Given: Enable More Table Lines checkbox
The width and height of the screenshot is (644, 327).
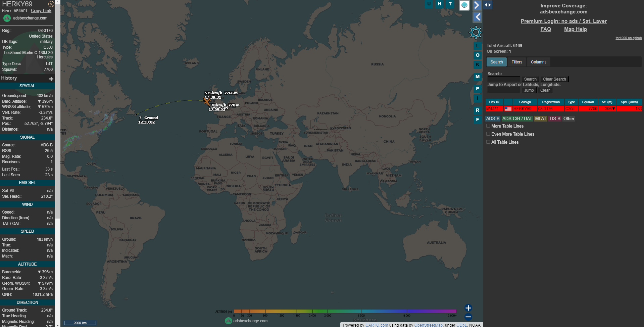Looking at the screenshot, I should [x=488, y=126].
